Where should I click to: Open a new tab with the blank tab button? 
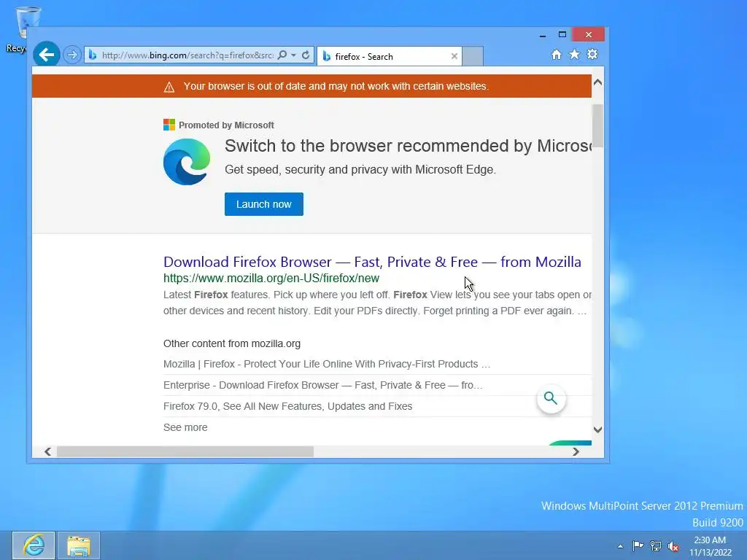click(x=473, y=56)
